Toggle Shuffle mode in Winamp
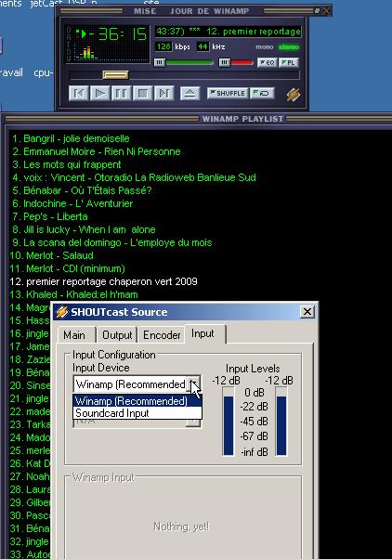This screenshot has height=559, width=392. click(x=228, y=93)
